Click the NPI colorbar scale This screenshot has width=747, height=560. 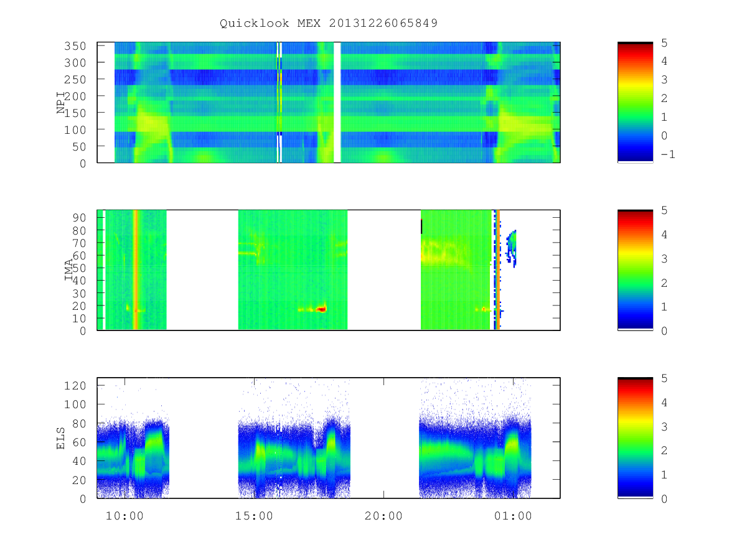(x=635, y=103)
